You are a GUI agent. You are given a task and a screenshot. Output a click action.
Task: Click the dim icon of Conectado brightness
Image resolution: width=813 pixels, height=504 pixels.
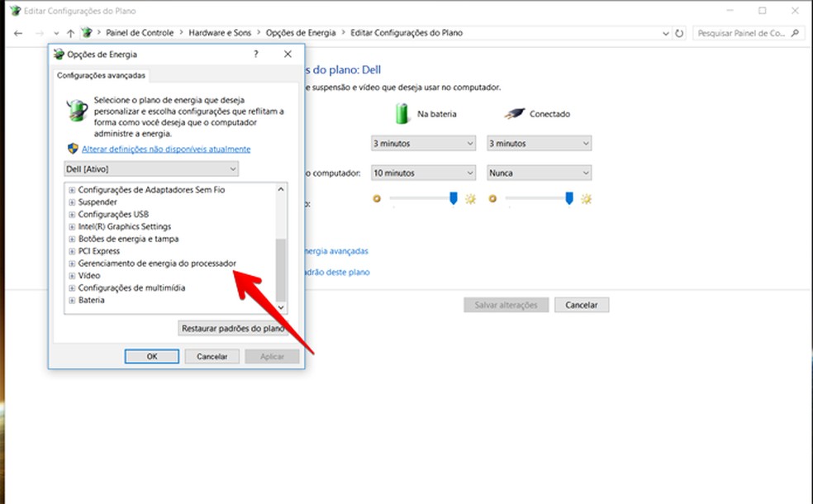point(492,198)
